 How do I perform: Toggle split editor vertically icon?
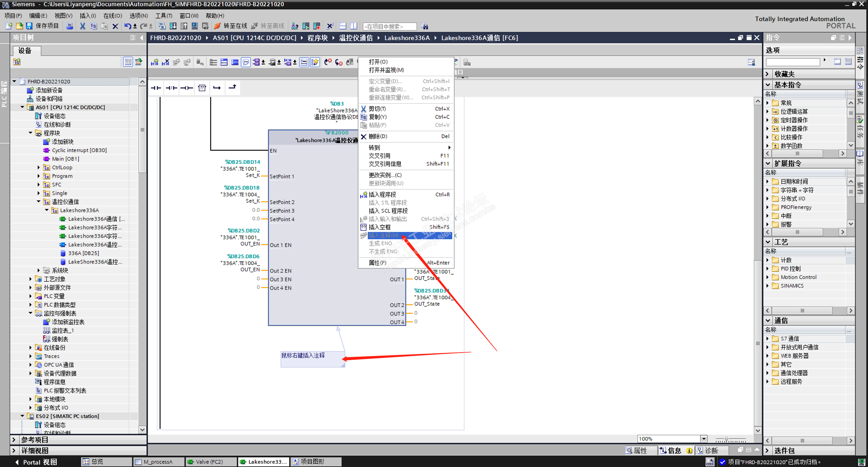[353, 26]
